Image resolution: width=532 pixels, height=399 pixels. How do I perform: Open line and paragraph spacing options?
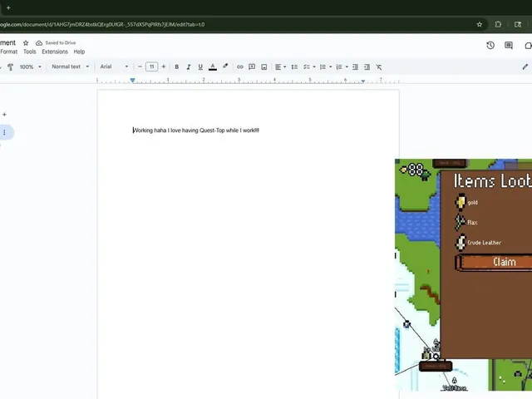tap(294, 66)
